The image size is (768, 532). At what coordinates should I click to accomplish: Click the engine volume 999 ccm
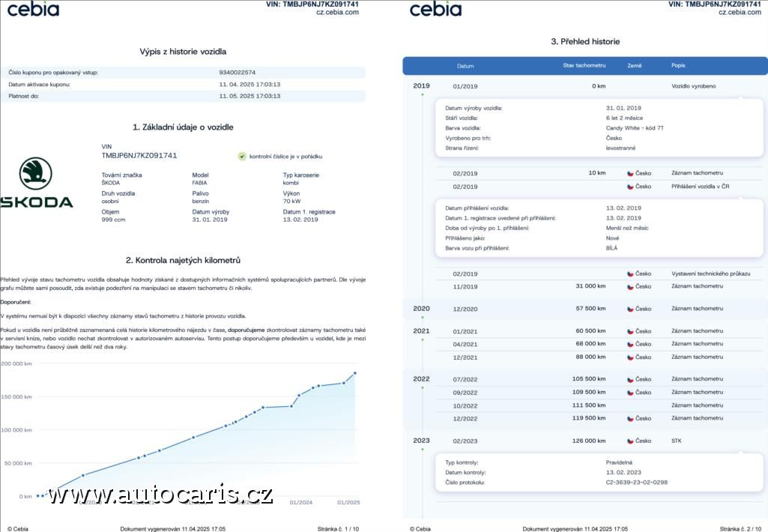tap(113, 220)
